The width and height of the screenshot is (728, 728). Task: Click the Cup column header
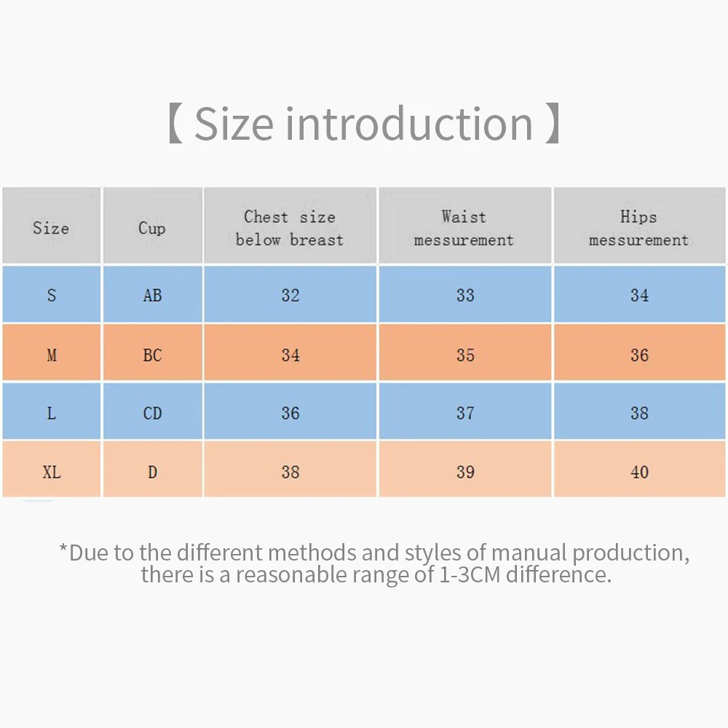[x=152, y=228]
